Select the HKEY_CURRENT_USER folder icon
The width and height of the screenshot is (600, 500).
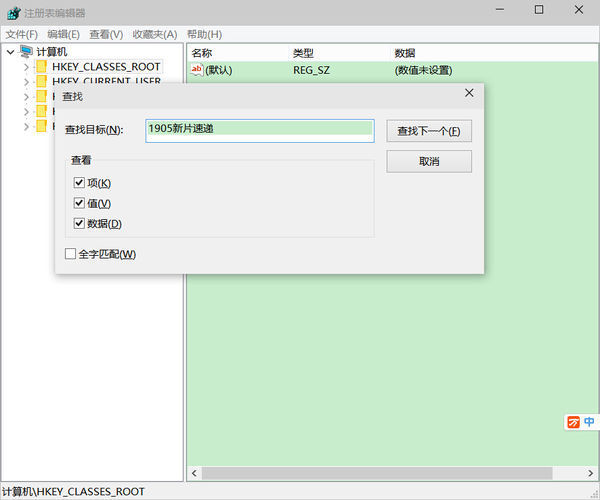pos(41,81)
